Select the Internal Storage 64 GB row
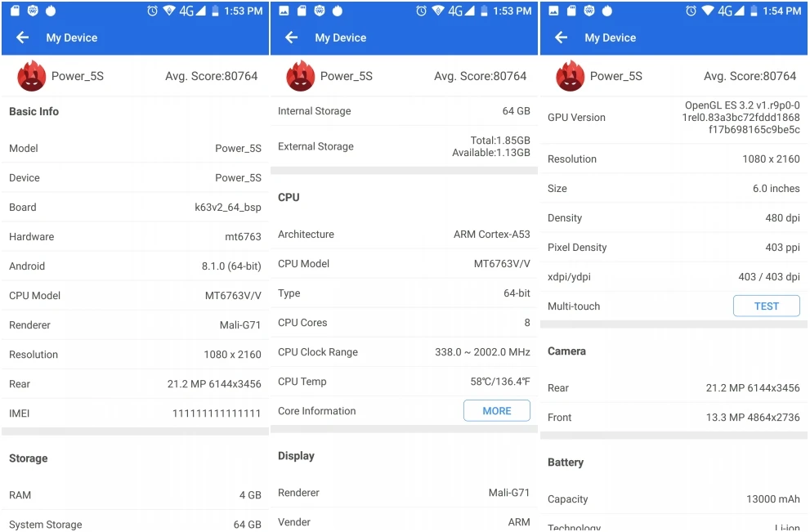The height and width of the screenshot is (532, 810). (404, 111)
